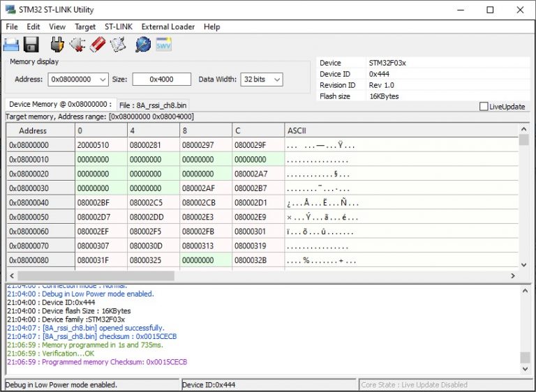The width and height of the screenshot is (536, 392).
Task: Click the ASCII column header
Action: [x=401, y=130]
